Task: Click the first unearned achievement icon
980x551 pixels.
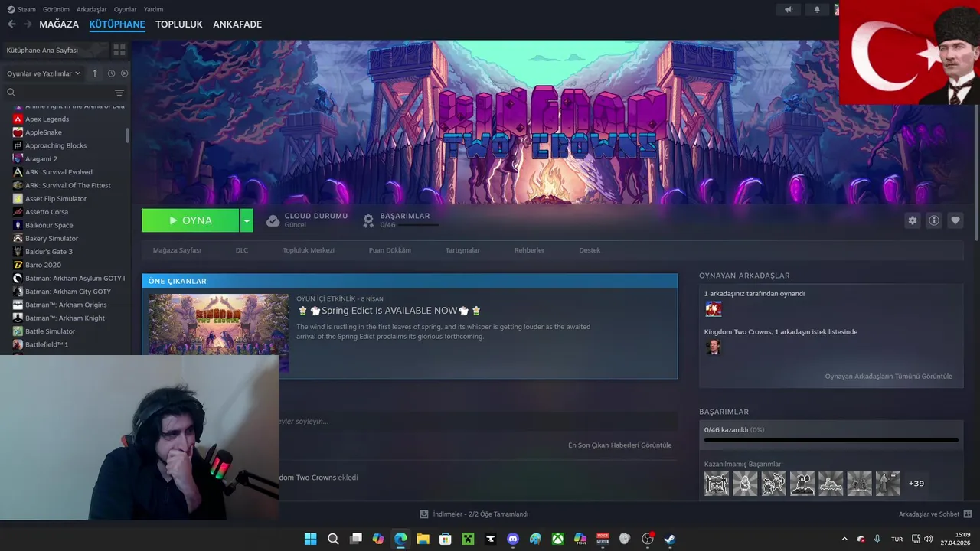Action: click(717, 484)
